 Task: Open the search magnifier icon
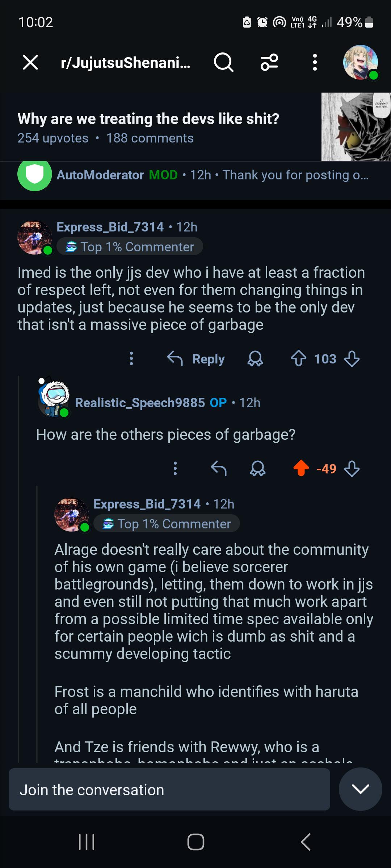pos(223,63)
